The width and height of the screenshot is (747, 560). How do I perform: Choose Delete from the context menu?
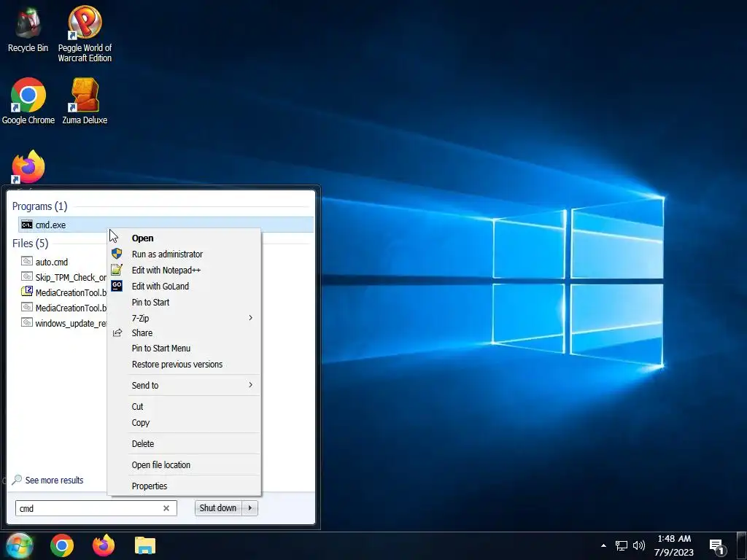185,444
